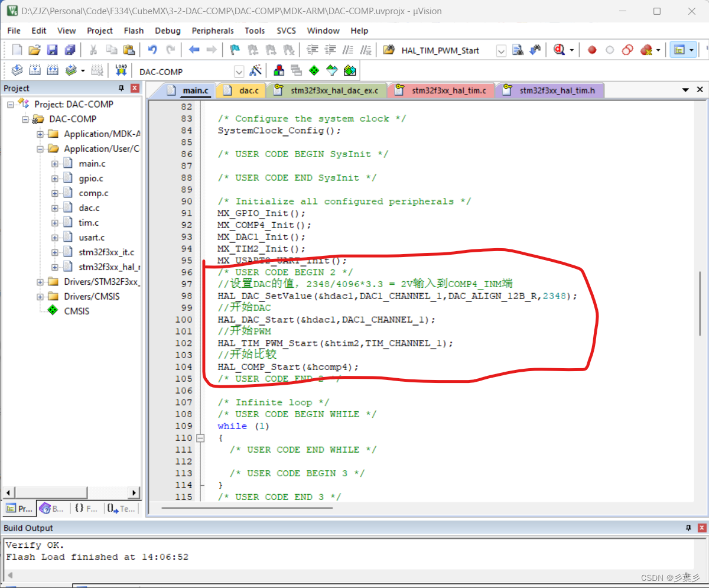Click the LOAD download to flash icon
This screenshot has width=709, height=588.
click(121, 70)
